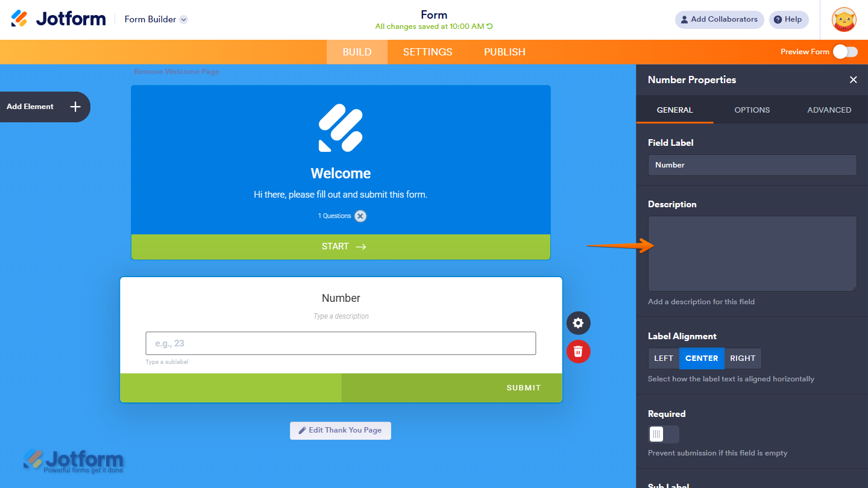
Task: Open the user avatar menu
Action: 844,19
